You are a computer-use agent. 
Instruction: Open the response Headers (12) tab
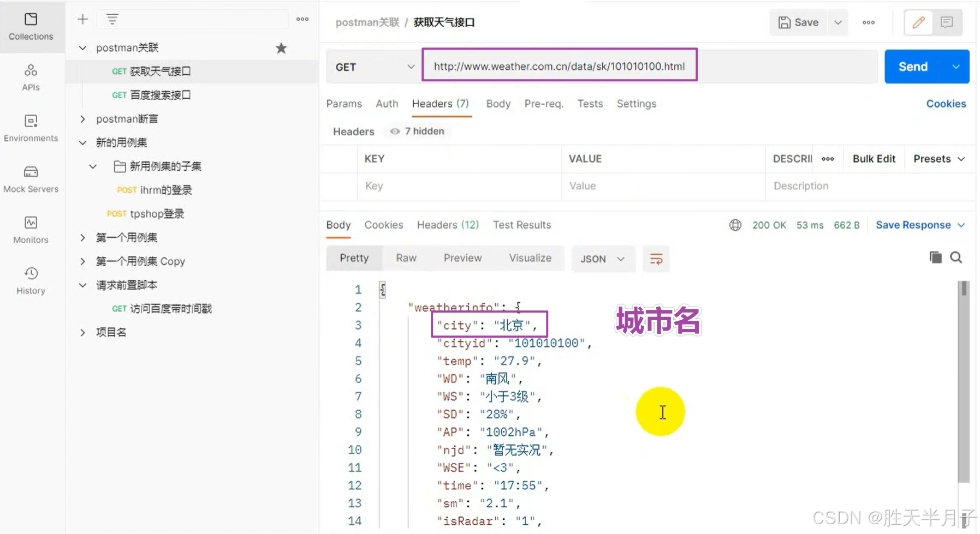(x=448, y=225)
